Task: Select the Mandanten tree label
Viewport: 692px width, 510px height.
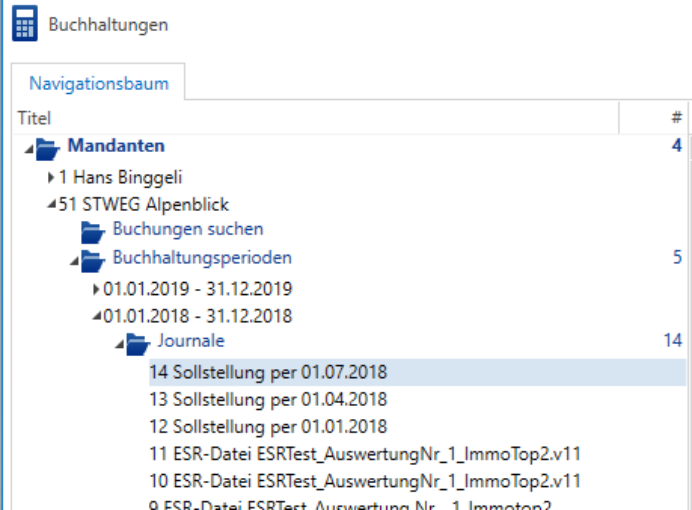Action: pyautogui.click(x=116, y=146)
